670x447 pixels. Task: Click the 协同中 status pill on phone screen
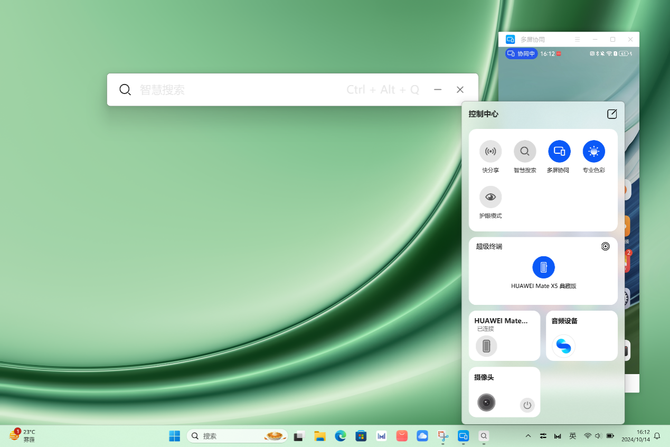point(521,53)
